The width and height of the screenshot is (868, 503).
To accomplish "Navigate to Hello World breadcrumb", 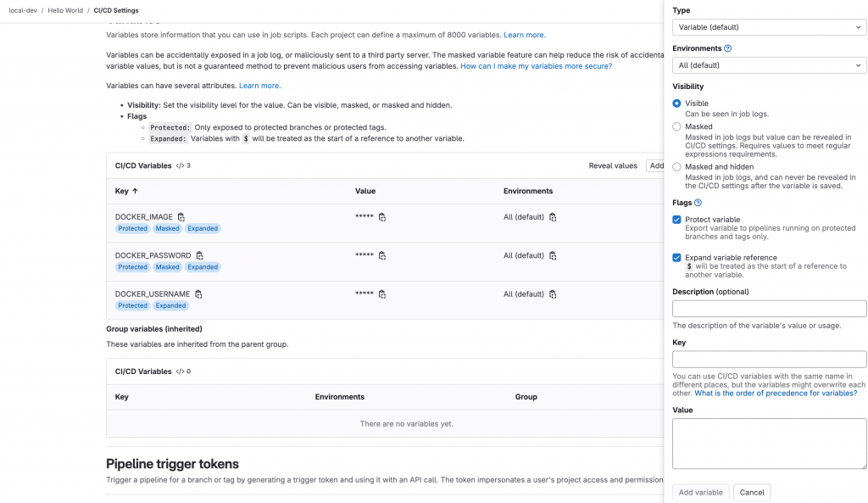I will [x=65, y=10].
